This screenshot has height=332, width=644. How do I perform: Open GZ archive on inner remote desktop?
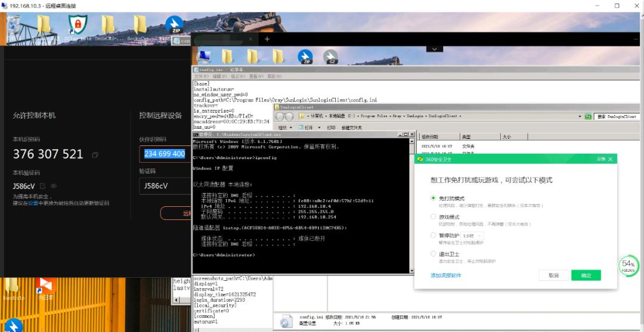tap(330, 57)
